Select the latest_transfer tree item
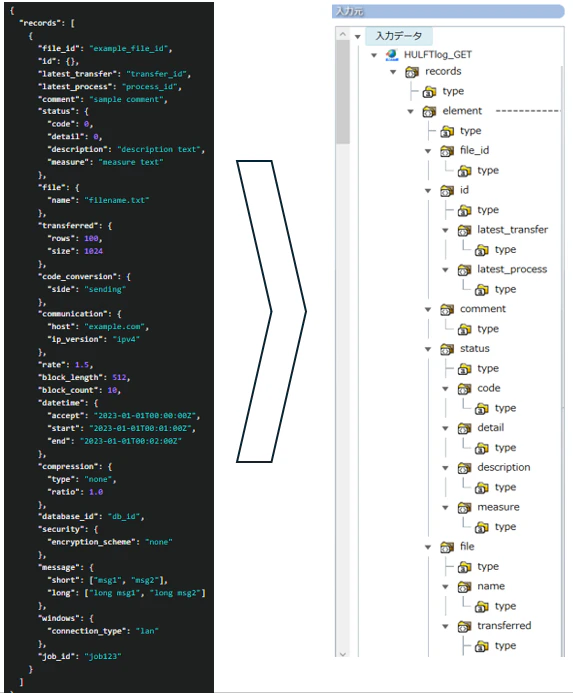 pyautogui.click(x=512, y=230)
